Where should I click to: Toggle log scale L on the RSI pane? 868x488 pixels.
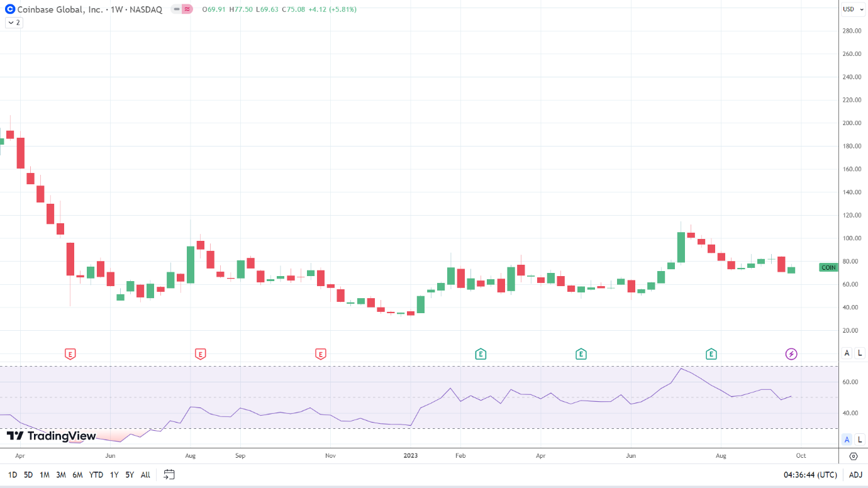click(860, 440)
